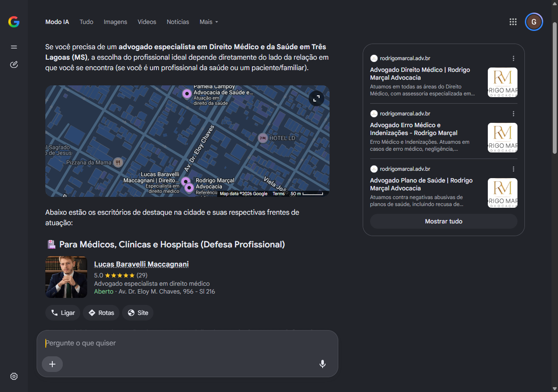Open options for Advogado Erro Médico result

pyautogui.click(x=514, y=114)
